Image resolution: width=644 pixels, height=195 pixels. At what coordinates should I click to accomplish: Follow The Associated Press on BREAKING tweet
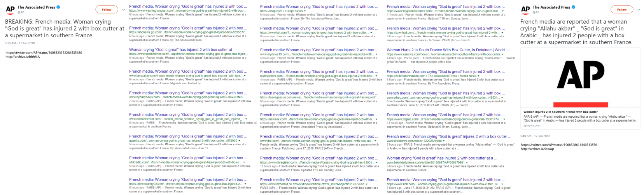click(107, 9)
